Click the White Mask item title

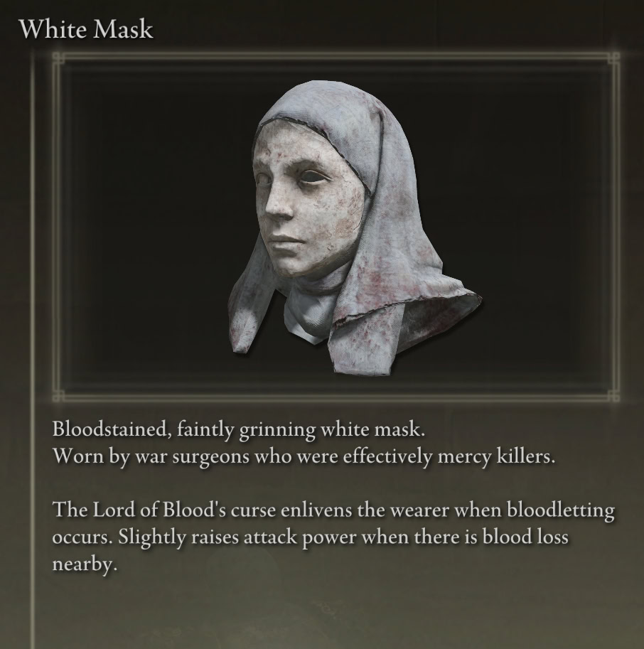click(87, 29)
